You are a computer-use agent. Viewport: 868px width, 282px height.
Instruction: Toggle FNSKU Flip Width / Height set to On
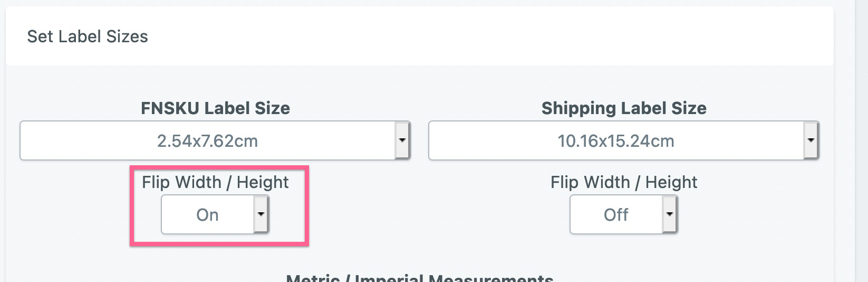[x=215, y=214]
